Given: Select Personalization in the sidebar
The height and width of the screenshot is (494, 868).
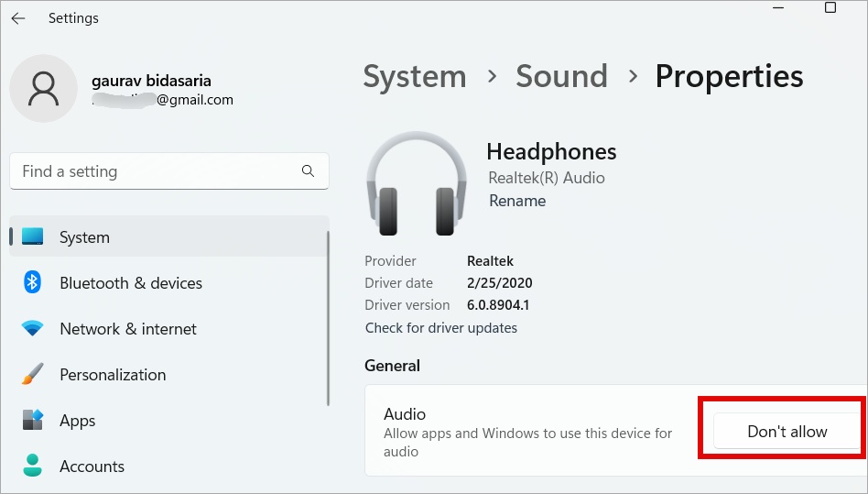Looking at the screenshot, I should (113, 375).
